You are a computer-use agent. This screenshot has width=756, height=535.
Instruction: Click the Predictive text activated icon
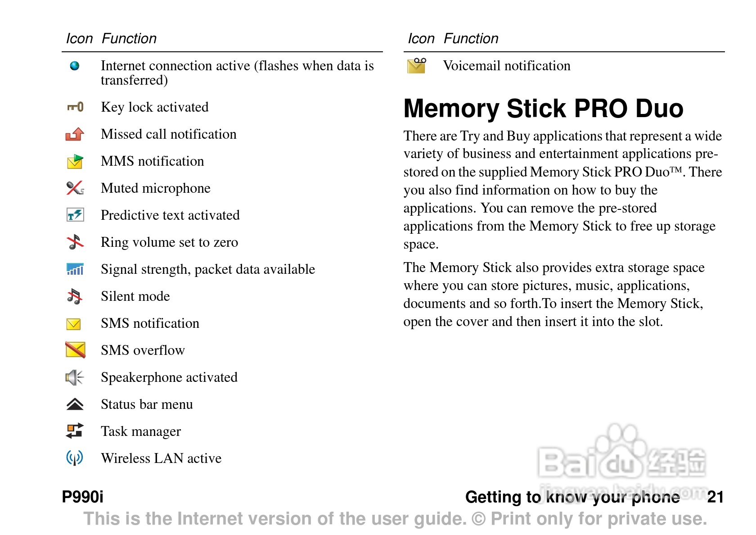(75, 215)
